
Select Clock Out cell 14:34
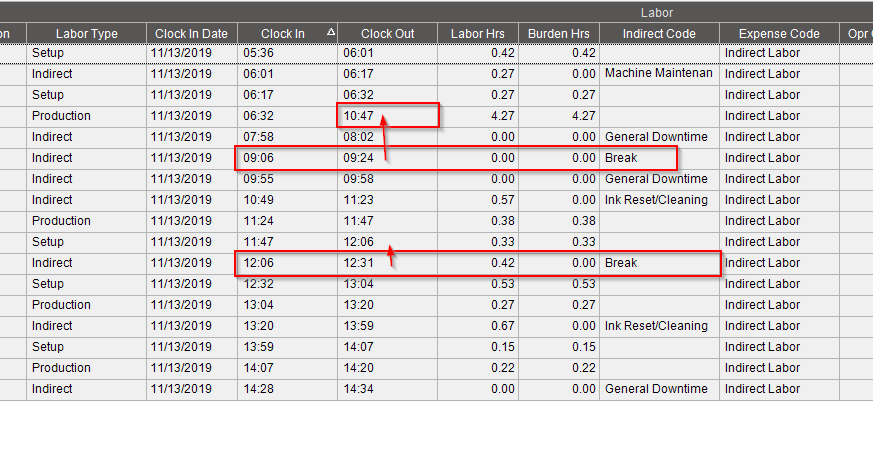click(388, 389)
